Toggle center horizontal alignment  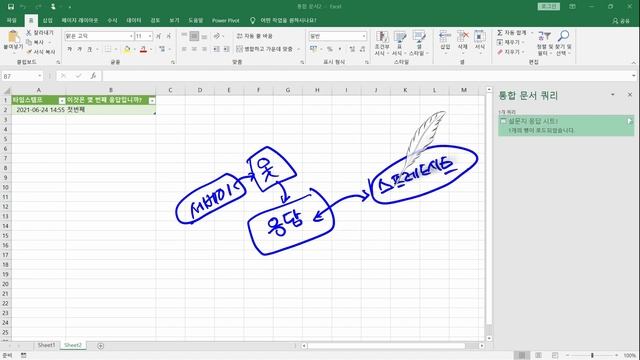coord(194,49)
